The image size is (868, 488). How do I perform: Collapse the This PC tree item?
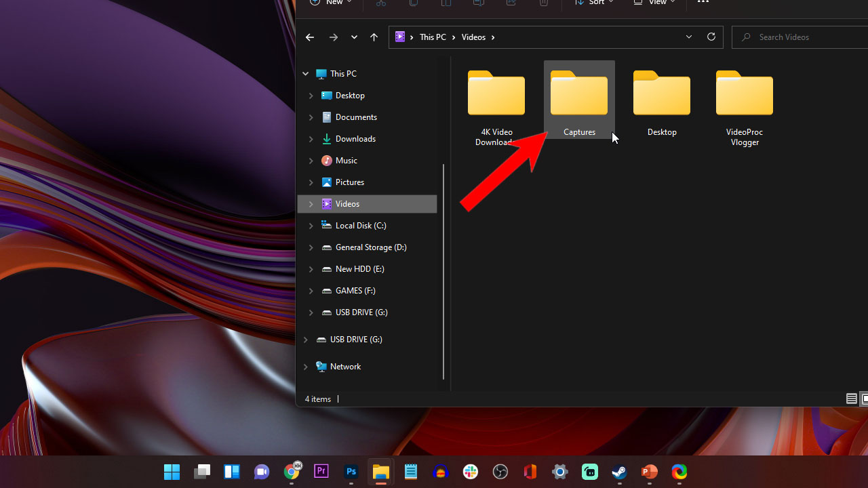[x=305, y=73]
